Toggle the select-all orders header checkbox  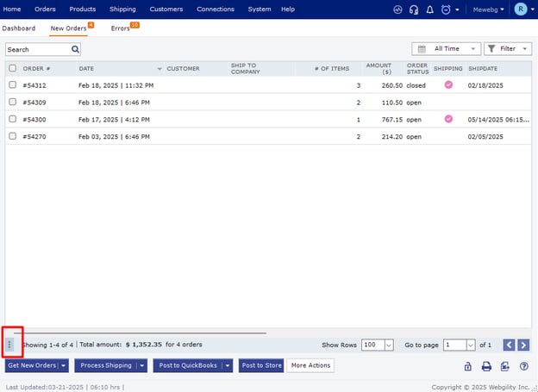pos(12,68)
